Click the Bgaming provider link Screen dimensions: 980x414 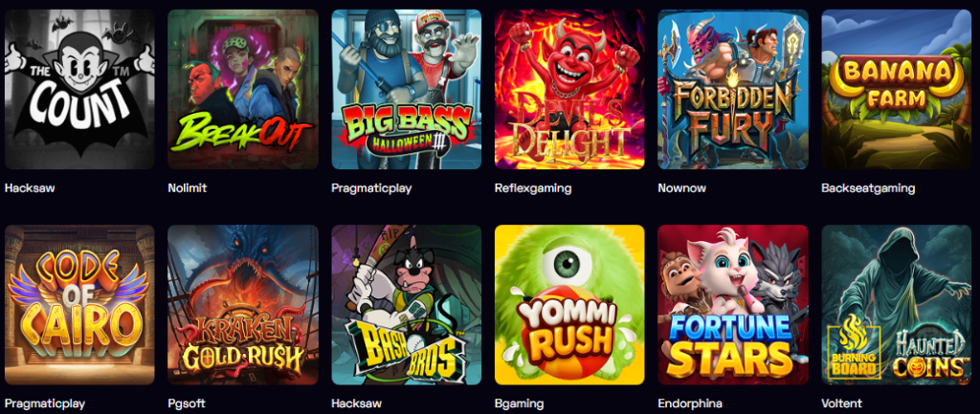click(x=519, y=403)
